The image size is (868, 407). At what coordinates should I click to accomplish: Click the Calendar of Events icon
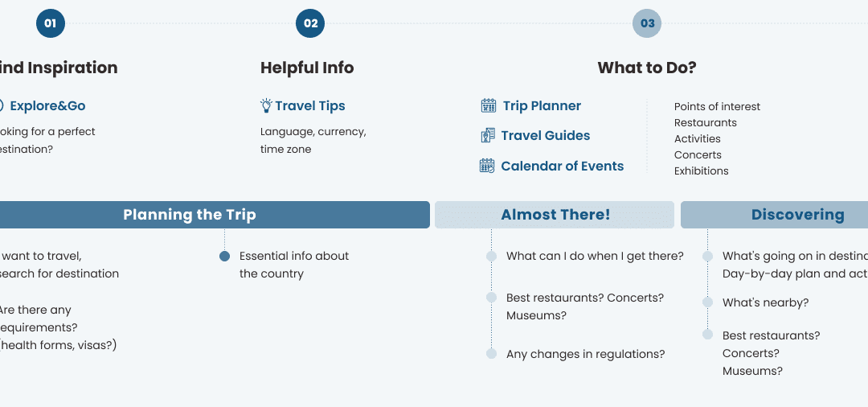tap(487, 166)
